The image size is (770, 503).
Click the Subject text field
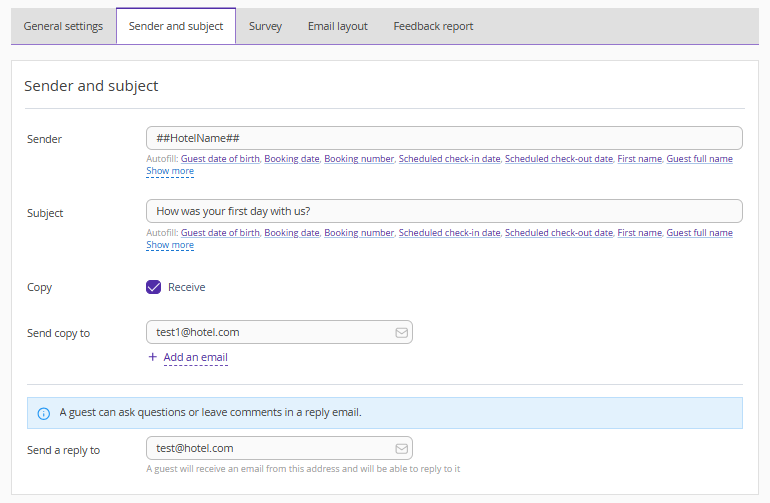444,211
